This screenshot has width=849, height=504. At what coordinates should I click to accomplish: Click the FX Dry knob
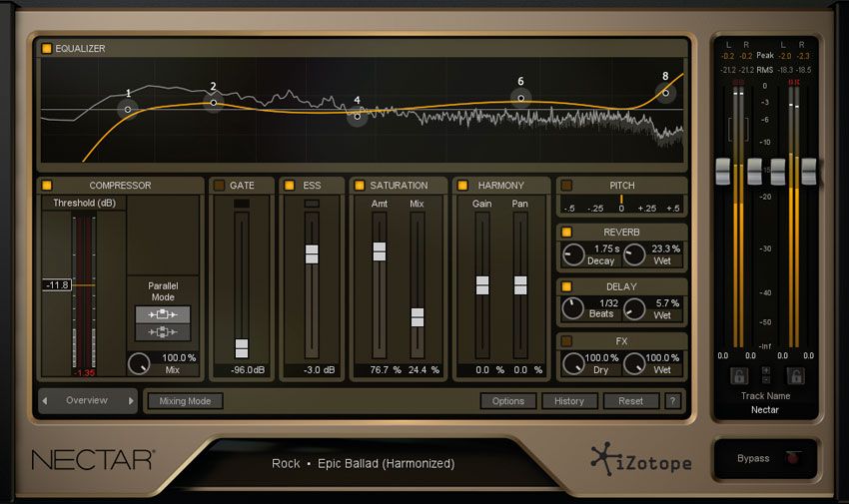pos(573,364)
